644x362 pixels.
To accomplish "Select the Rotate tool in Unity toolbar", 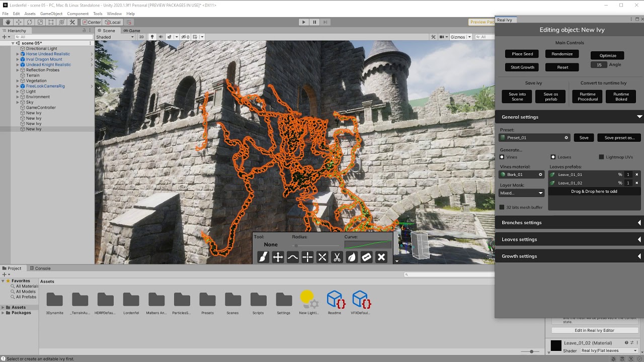I will click(29, 22).
